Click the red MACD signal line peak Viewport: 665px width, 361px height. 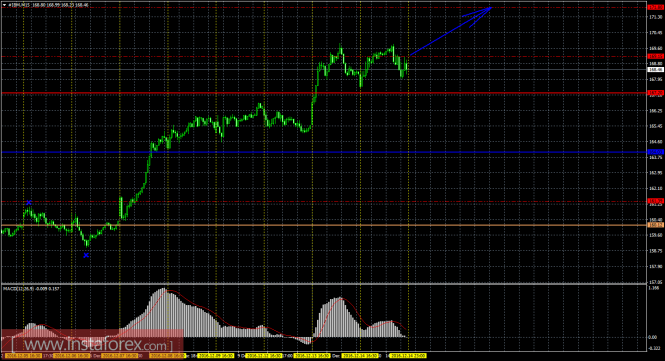(x=170, y=291)
